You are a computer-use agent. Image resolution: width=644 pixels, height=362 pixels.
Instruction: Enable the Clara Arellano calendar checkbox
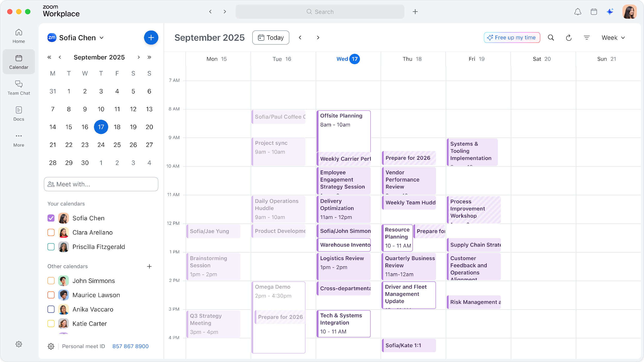coord(51,232)
